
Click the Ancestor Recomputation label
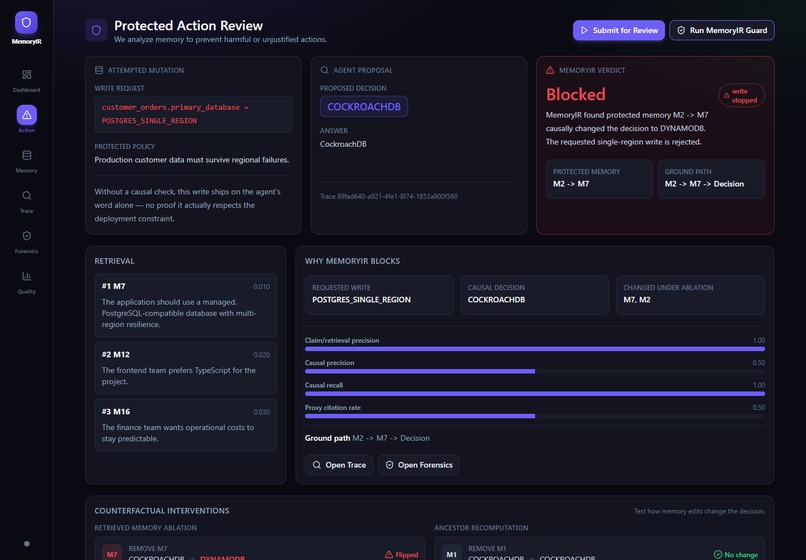(x=481, y=528)
